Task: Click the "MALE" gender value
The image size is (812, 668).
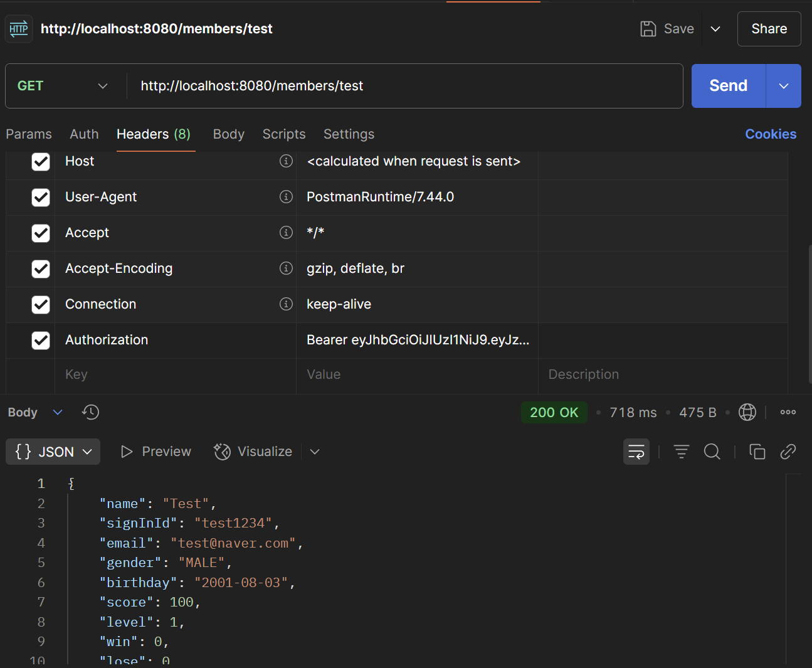Action: point(201,563)
